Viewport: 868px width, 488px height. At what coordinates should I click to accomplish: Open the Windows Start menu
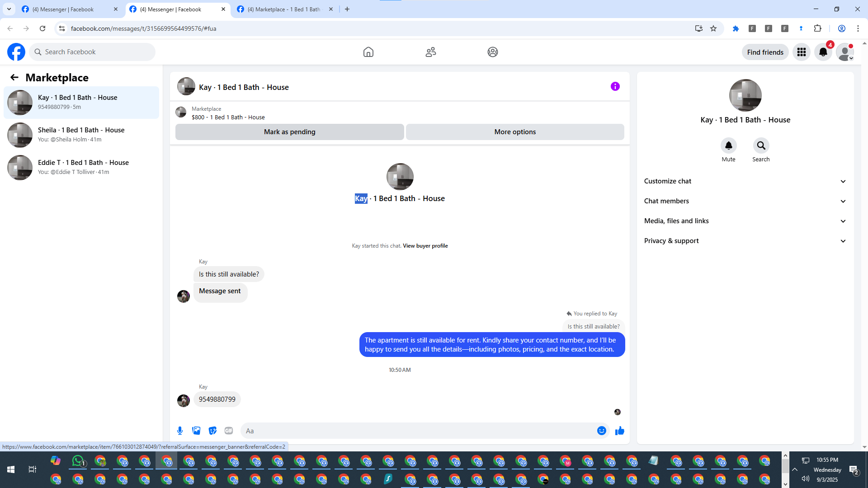tap(11, 469)
